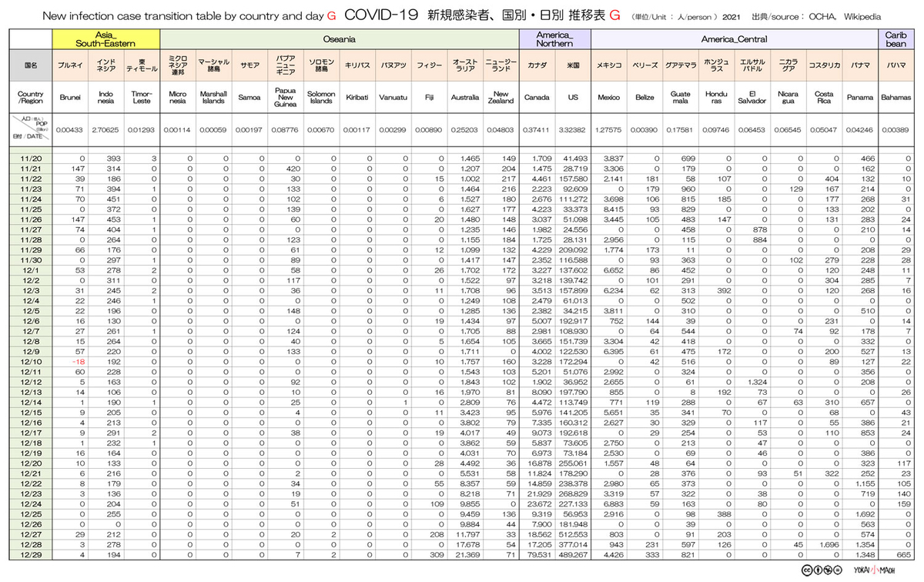
Task: Click the Caribbean region header
Action: [896, 39]
